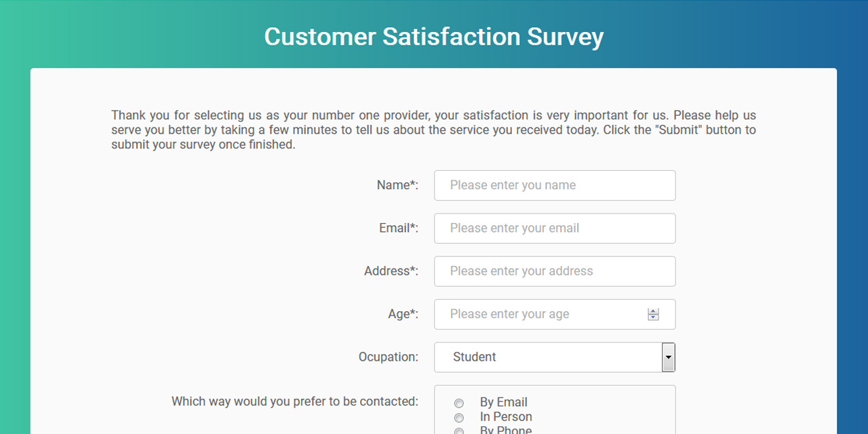
Task: Select the By Phone radio button
Action: point(459,431)
